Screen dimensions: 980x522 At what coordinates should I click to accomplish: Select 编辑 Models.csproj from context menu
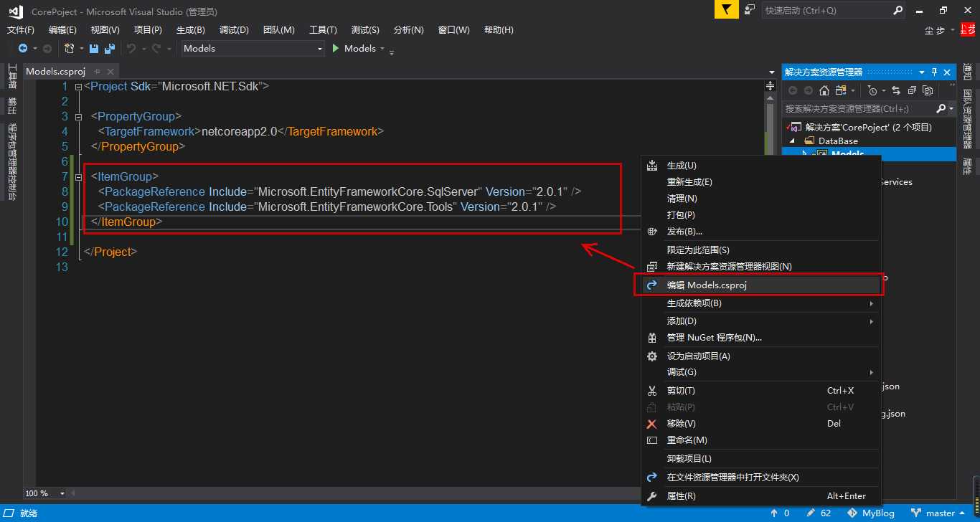click(x=759, y=285)
